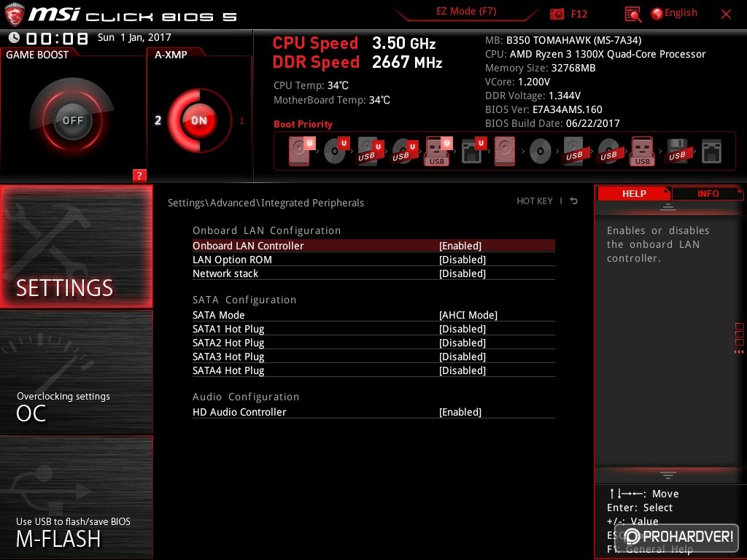747x560 pixels.
Task: Click the CPU Speed 3.50 GHz readout
Action: [x=354, y=43]
